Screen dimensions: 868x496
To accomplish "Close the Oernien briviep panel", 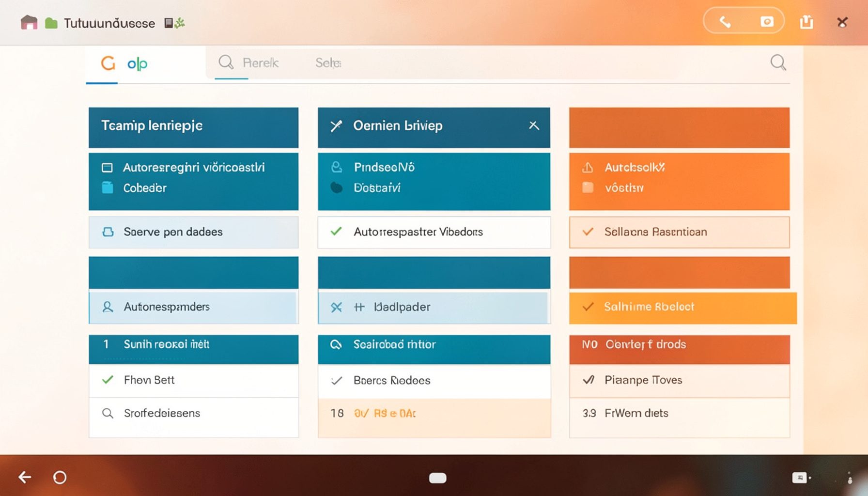I will (534, 125).
